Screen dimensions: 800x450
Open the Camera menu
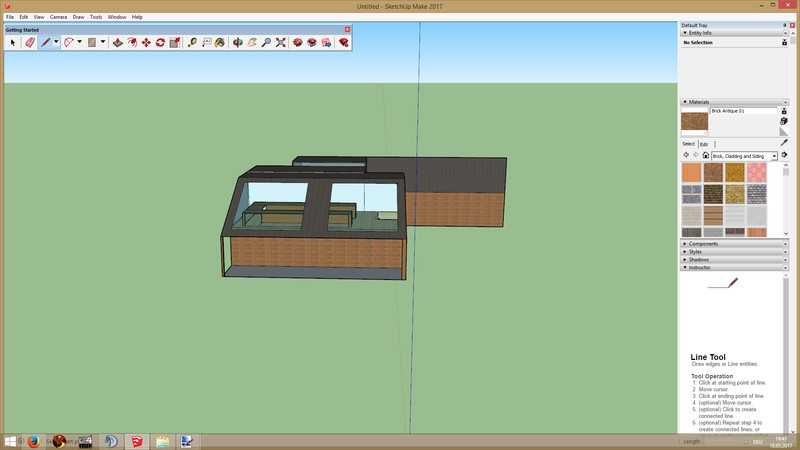(59, 17)
